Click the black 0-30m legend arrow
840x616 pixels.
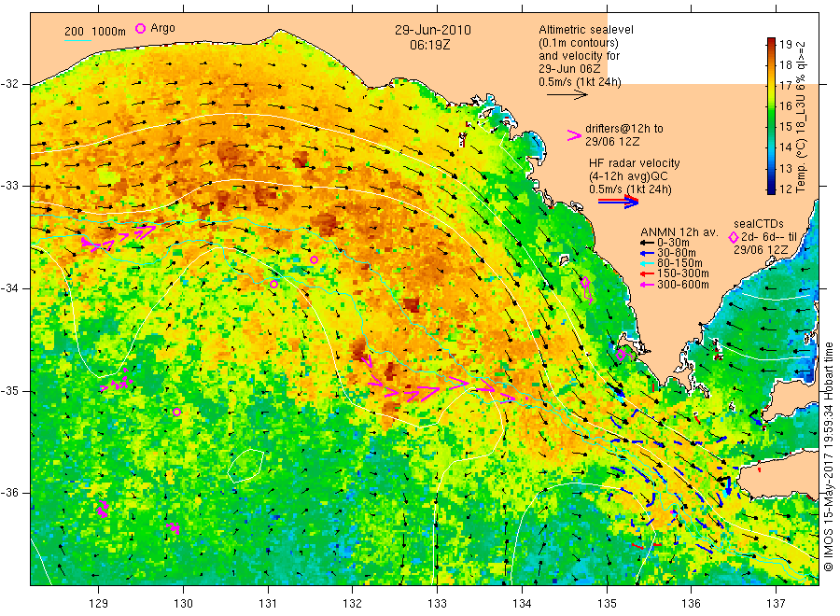tap(647, 243)
